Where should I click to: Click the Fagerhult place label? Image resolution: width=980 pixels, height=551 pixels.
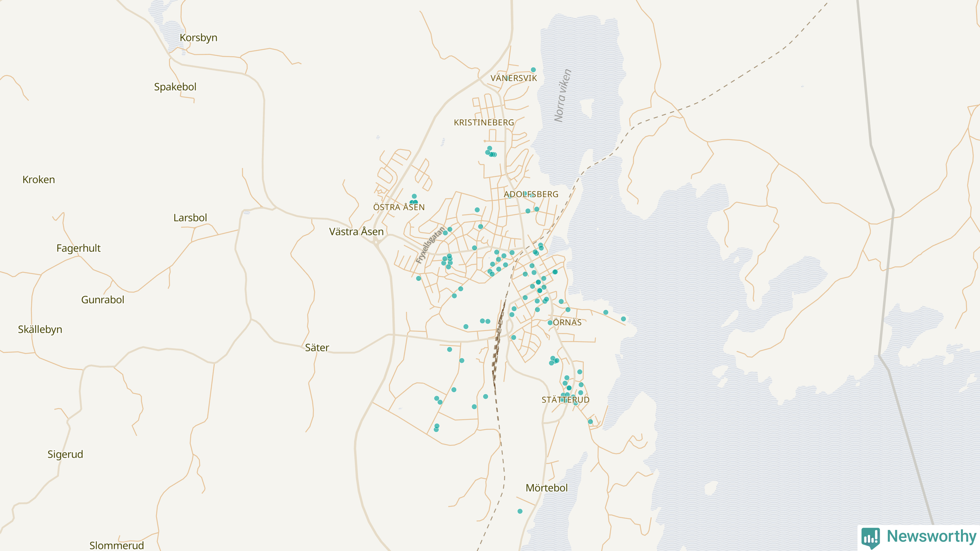click(x=78, y=248)
